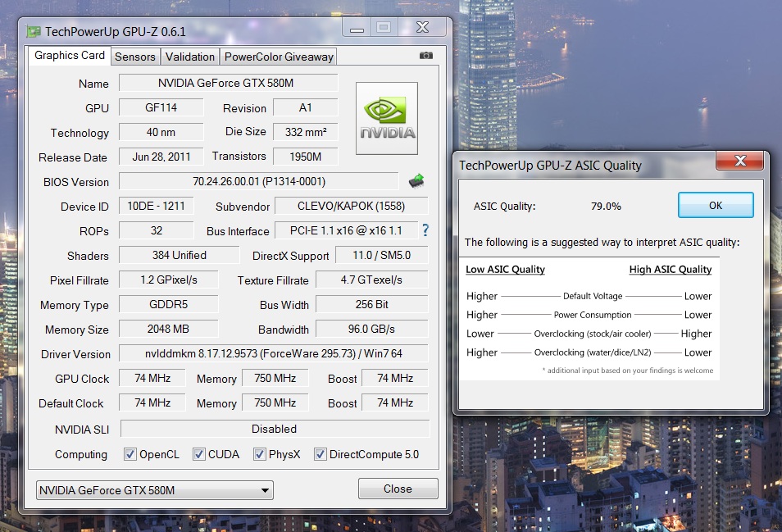This screenshot has height=532, width=782.
Task: Click the Overclocking (stock/air cooler) label
Action: pyautogui.click(x=593, y=334)
